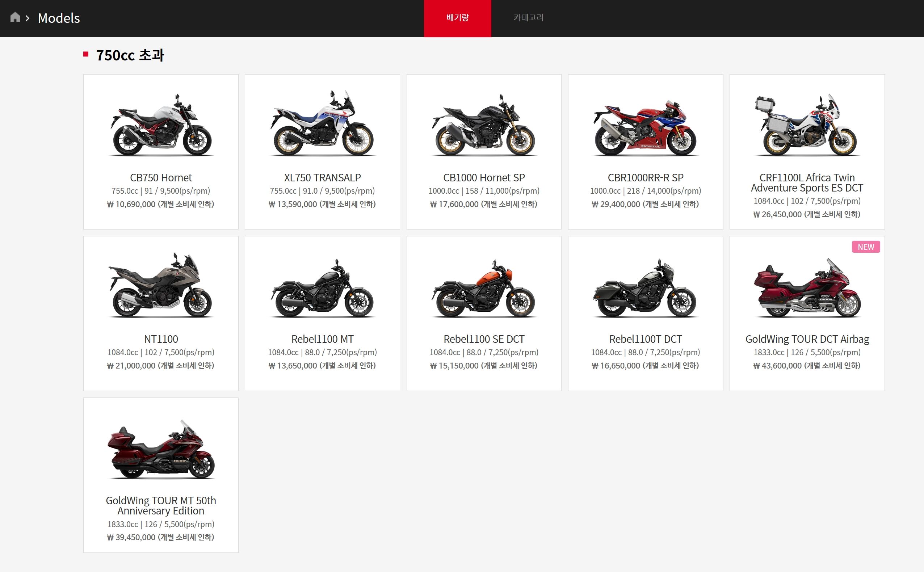Click the Rebel1100T DCT model name

click(x=645, y=339)
